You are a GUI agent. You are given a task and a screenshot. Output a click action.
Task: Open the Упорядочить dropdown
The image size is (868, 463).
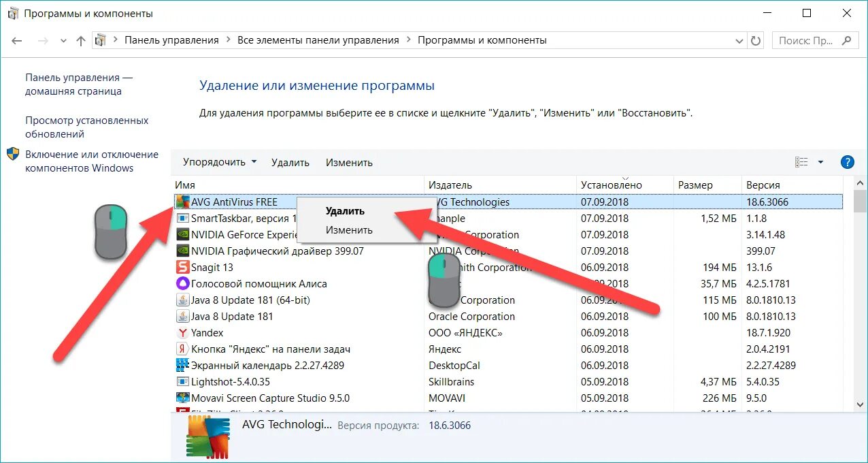(x=220, y=162)
